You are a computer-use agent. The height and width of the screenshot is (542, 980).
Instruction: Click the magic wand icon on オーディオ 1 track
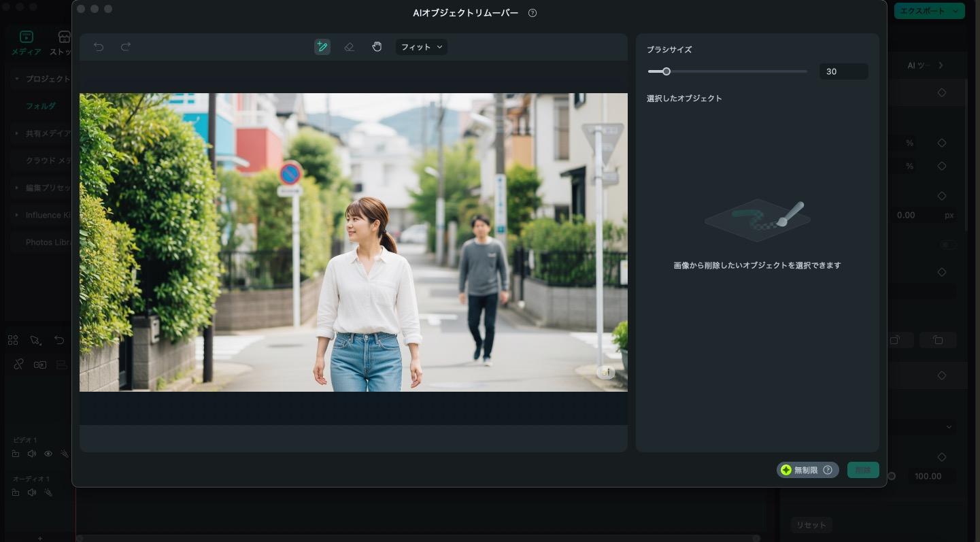point(48,492)
